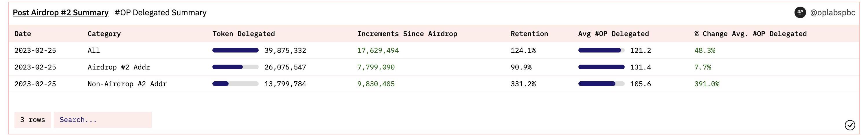Click the Search input field
The width and height of the screenshot is (868, 135).
pos(103,120)
